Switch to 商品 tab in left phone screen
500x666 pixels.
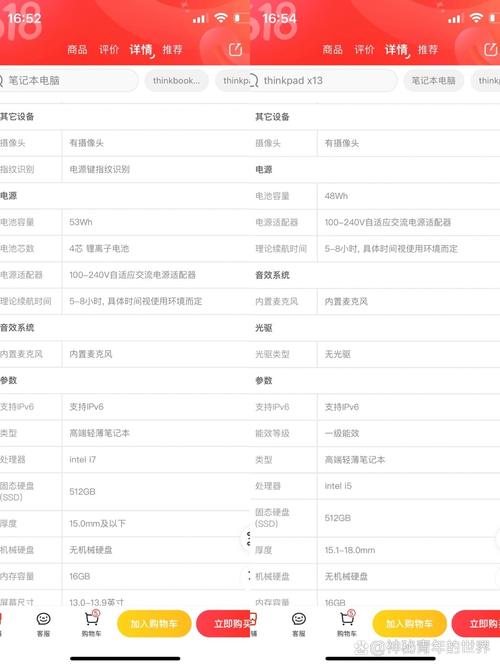coord(77,50)
